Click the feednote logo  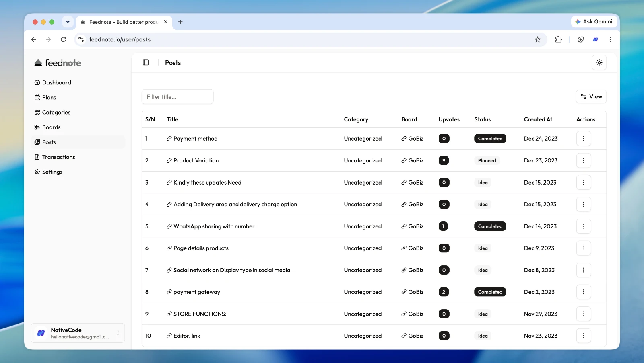click(x=58, y=63)
